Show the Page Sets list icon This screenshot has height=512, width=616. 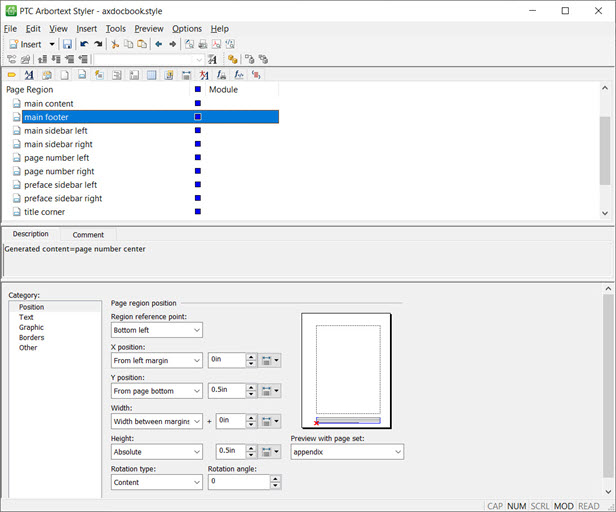pos(47,75)
